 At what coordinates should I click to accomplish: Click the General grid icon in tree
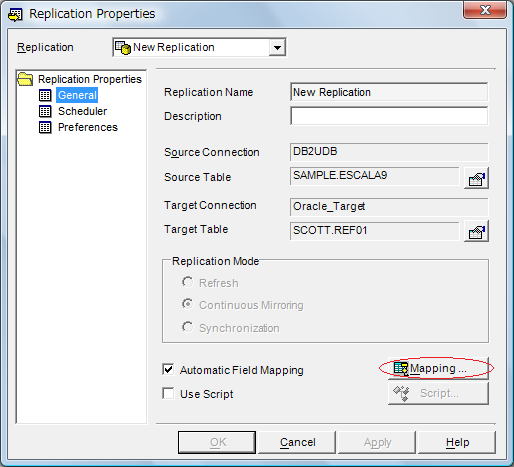(45, 95)
